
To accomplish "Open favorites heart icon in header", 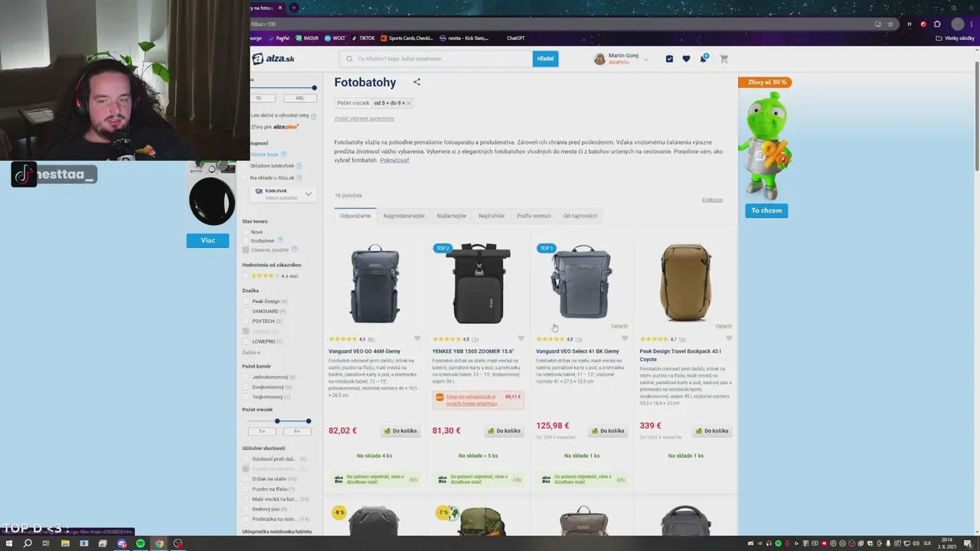I will (686, 59).
